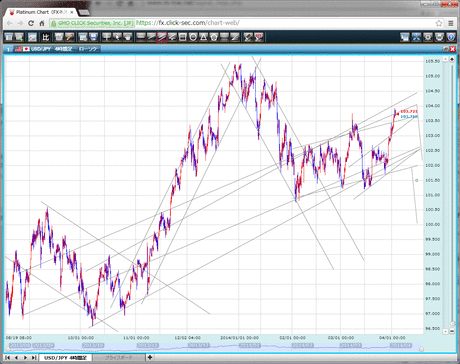
Task: Click the save floppy disk icon
Action: [x=94, y=37]
